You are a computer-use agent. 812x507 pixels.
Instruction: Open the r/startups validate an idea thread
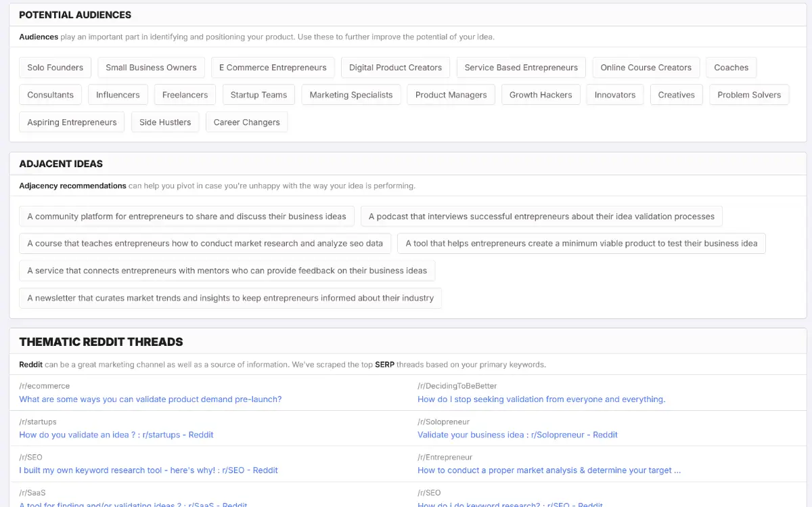click(116, 435)
